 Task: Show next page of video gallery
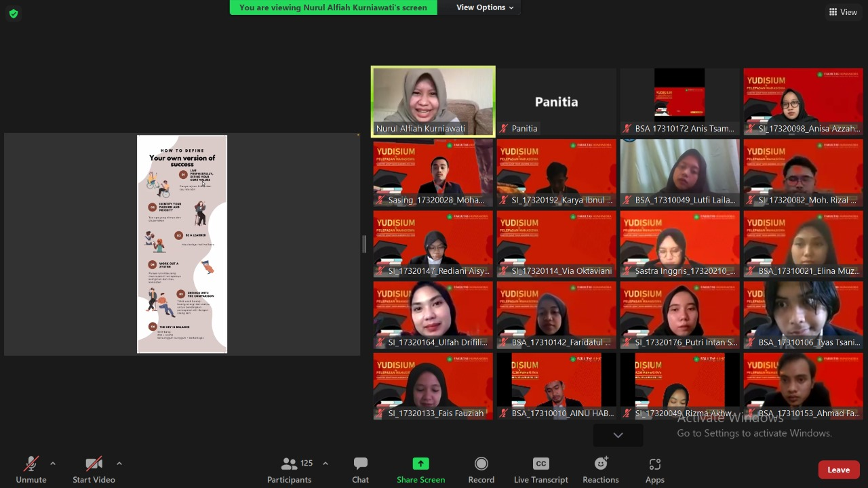(618, 435)
